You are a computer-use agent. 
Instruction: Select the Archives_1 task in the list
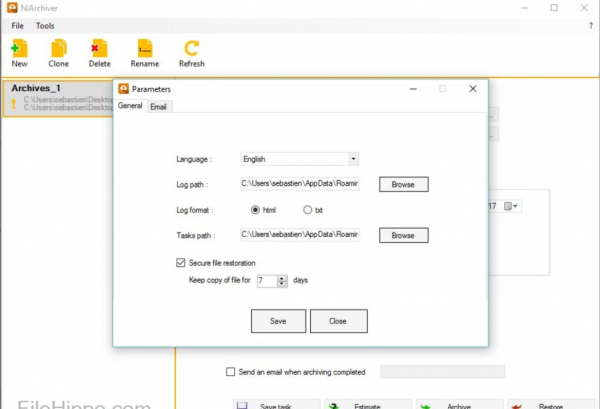pos(58,98)
